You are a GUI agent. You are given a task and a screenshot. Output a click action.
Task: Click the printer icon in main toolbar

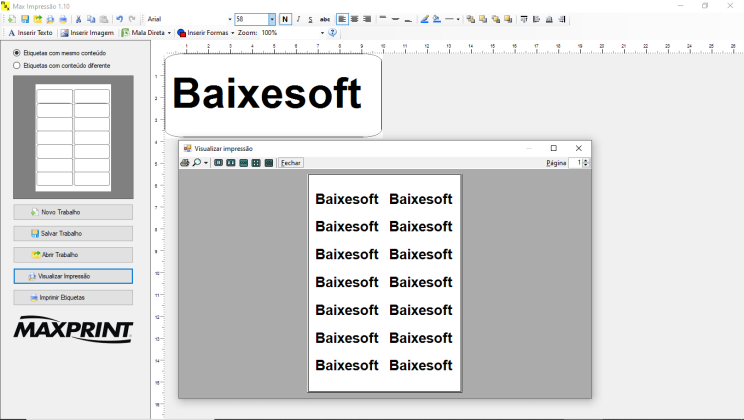pos(63,19)
